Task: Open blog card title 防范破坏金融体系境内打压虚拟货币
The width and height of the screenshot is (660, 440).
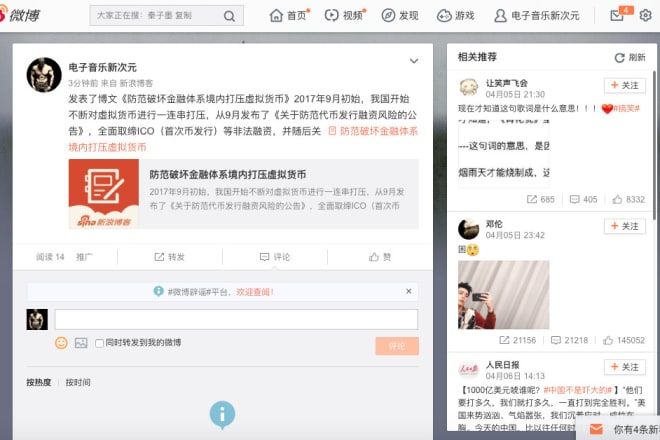Action: [228, 174]
